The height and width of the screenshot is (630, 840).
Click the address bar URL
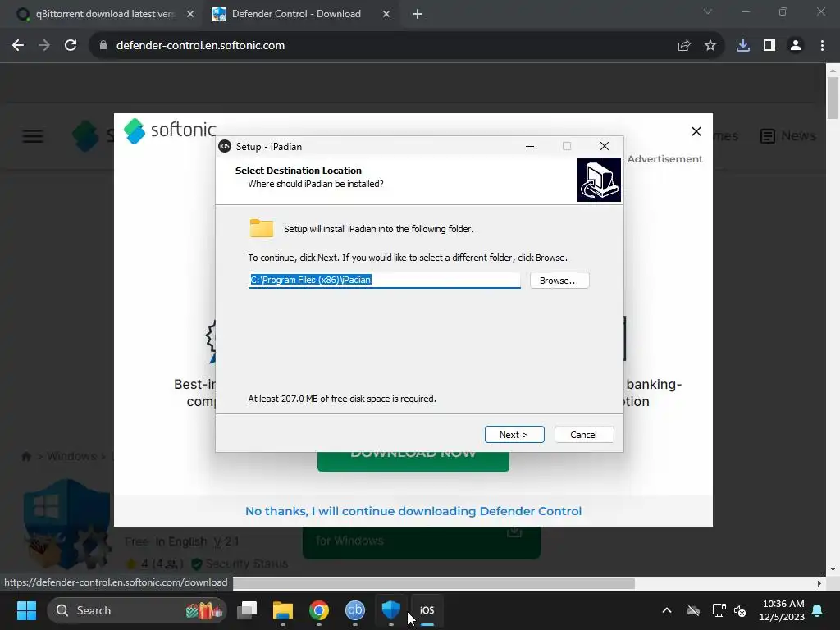[x=200, y=46]
